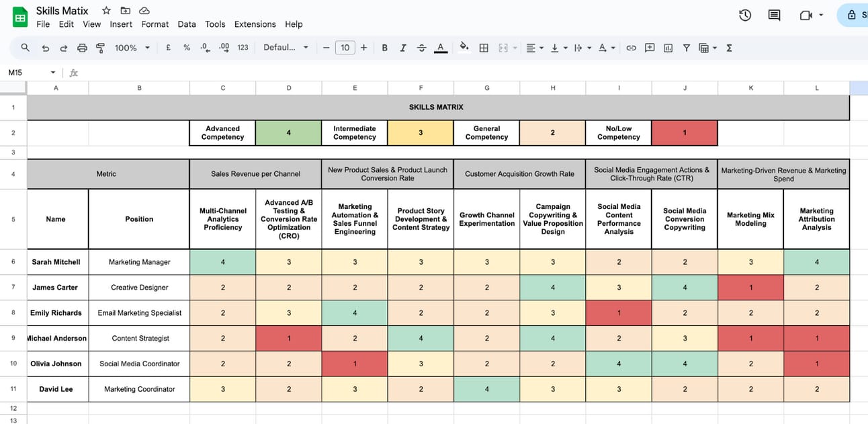Star the Skills Matix document
868x424 pixels.
coord(106,11)
